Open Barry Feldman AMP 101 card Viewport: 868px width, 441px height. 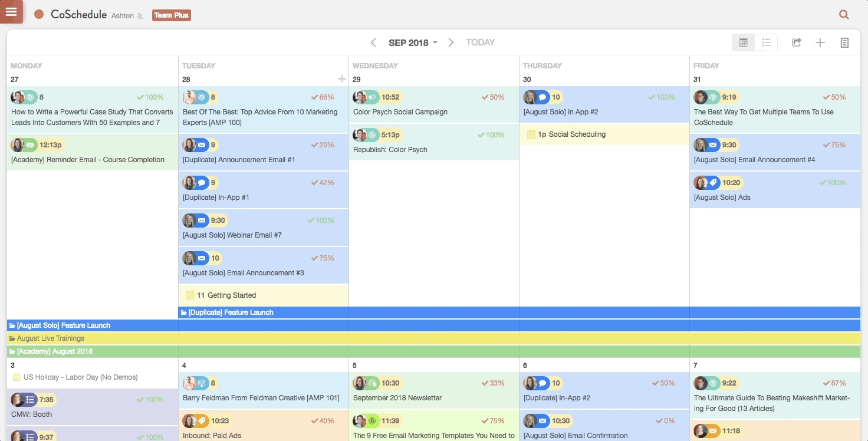(263, 390)
